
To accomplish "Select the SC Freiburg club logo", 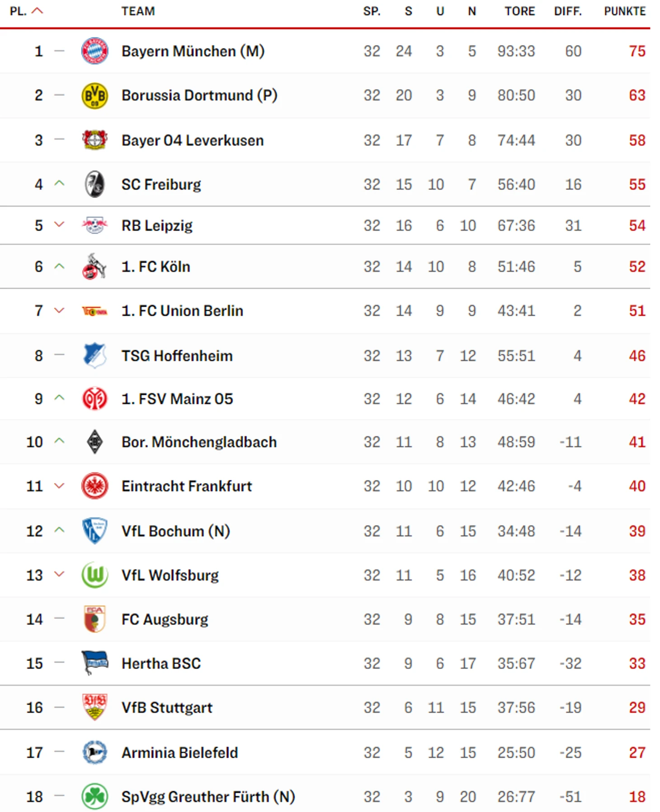I will 94,184.
